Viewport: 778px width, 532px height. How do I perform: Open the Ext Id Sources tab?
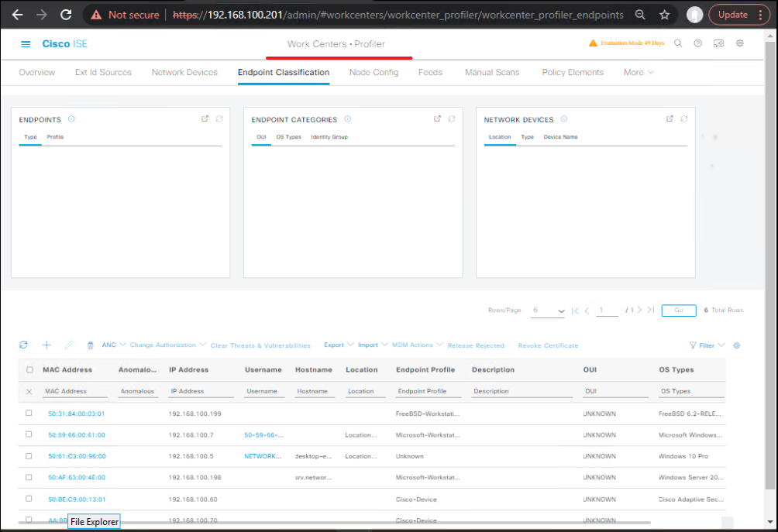coord(103,72)
